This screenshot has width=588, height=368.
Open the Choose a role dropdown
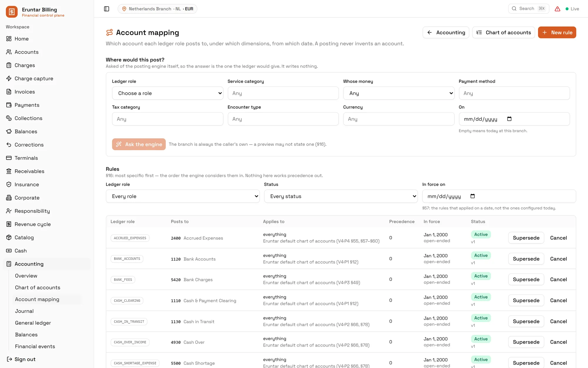tap(168, 93)
